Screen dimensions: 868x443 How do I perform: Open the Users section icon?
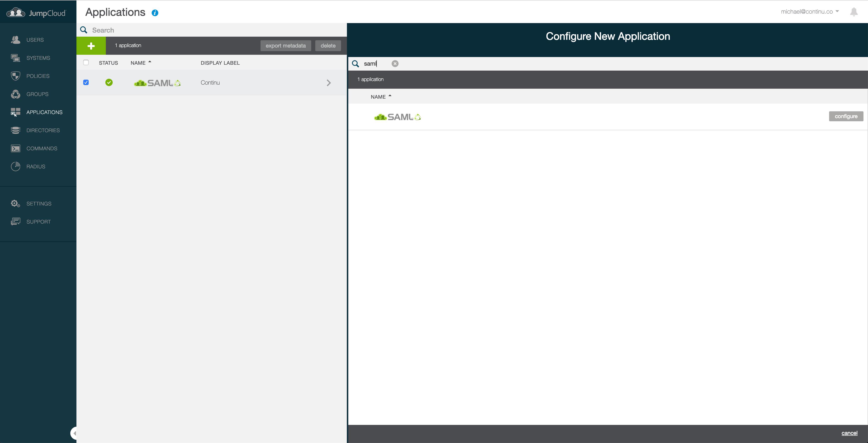point(16,40)
